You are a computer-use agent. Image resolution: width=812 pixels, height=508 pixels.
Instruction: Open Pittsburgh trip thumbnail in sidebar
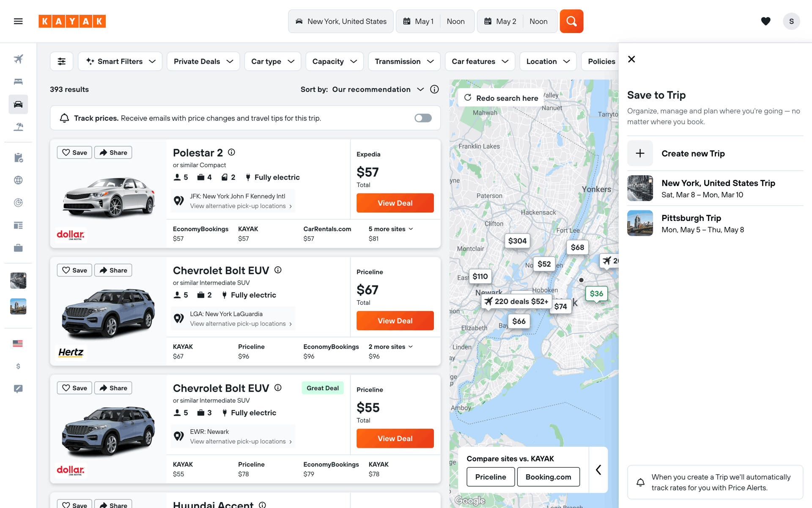pyautogui.click(x=18, y=306)
